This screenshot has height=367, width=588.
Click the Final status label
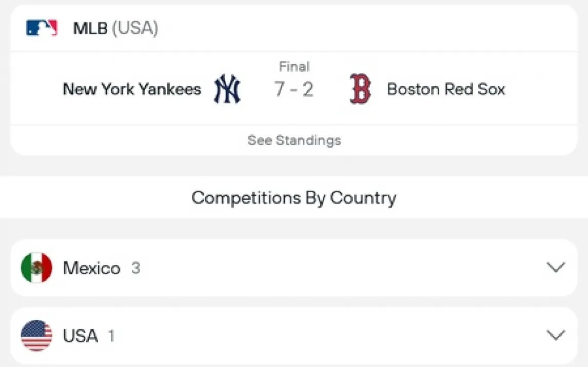(294, 67)
